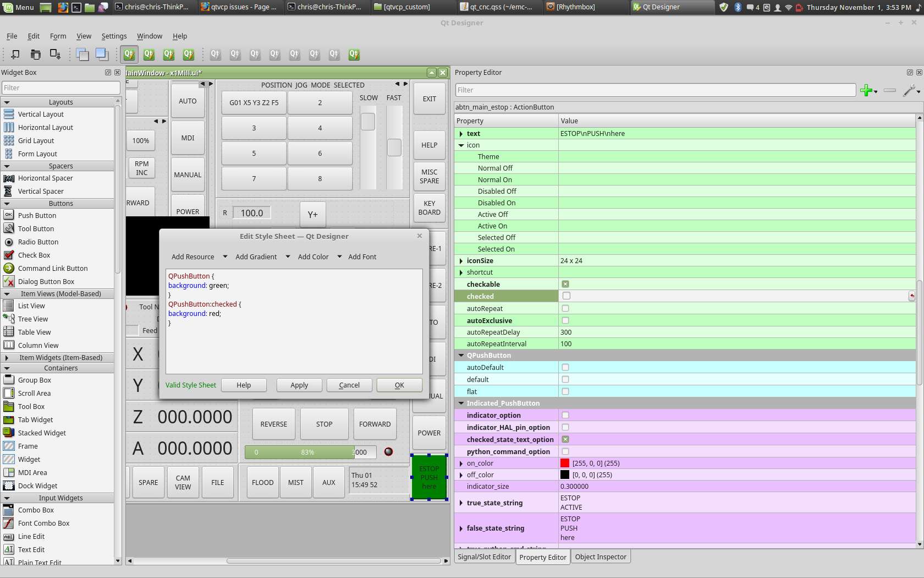Tick the flat property checkbox
Image resolution: width=924 pixels, height=578 pixels.
(x=565, y=391)
